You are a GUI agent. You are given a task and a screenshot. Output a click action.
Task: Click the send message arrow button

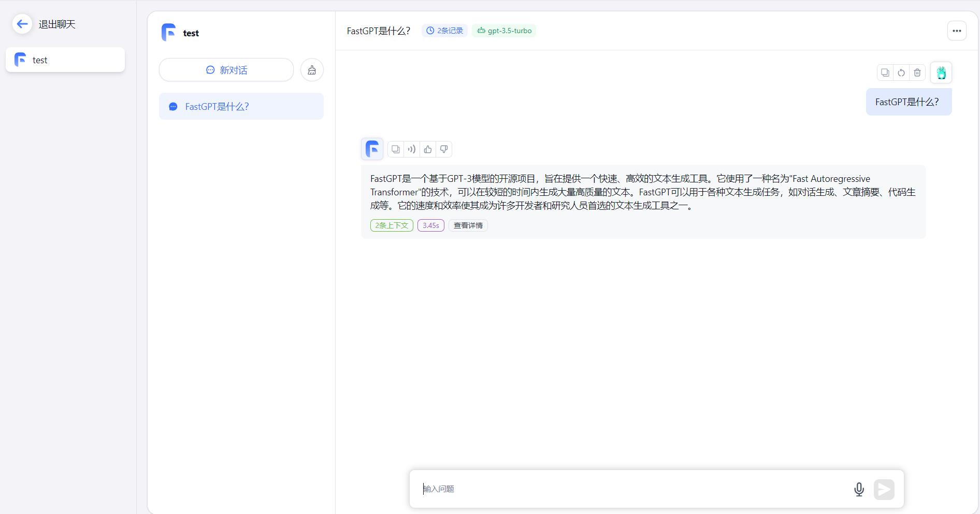pos(884,489)
